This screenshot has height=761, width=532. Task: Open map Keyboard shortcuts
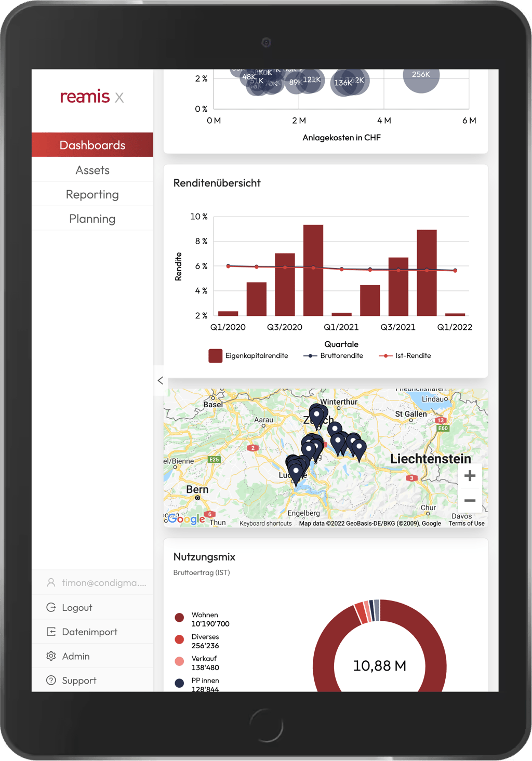(x=265, y=523)
